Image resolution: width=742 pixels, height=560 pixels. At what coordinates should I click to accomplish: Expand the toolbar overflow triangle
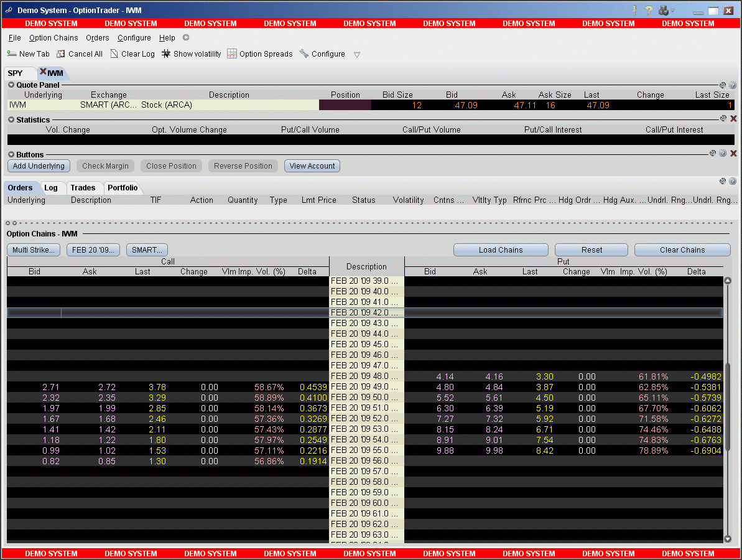(357, 54)
